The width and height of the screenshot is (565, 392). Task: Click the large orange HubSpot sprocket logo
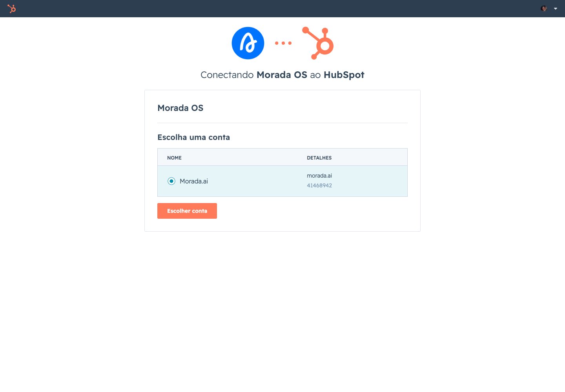coord(318,43)
